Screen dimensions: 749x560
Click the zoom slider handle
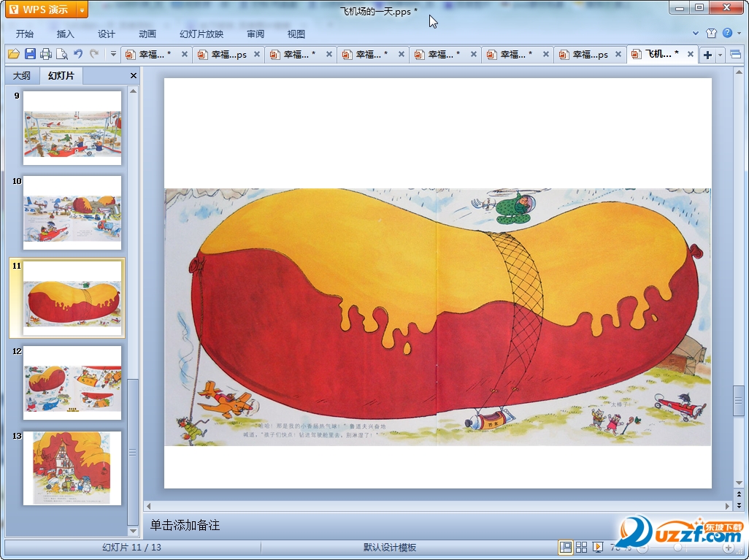(677, 548)
